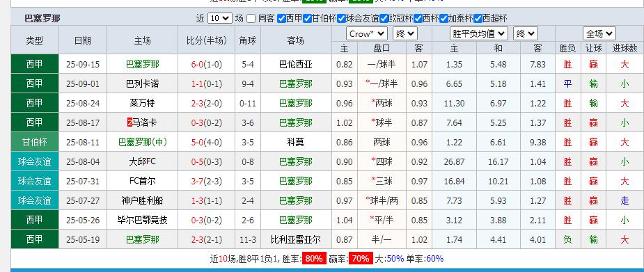Click the 胜负 column header
Image resolution: width=644 pixels, height=272 pixels.
pyautogui.click(x=567, y=49)
